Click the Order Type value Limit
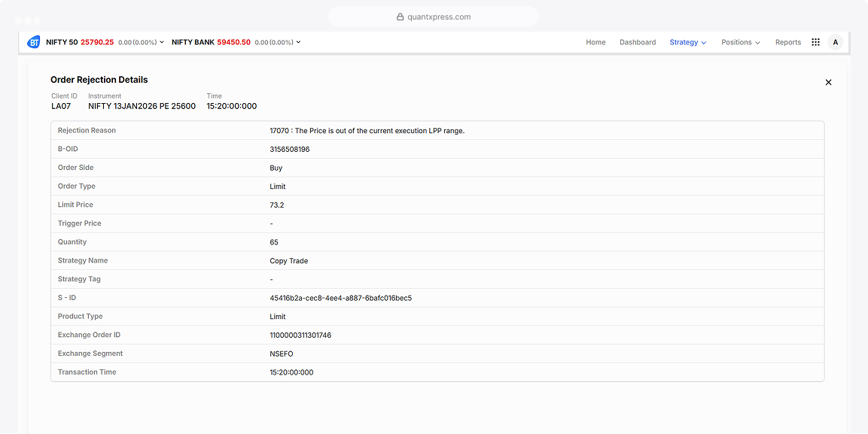The image size is (868, 434). click(277, 187)
